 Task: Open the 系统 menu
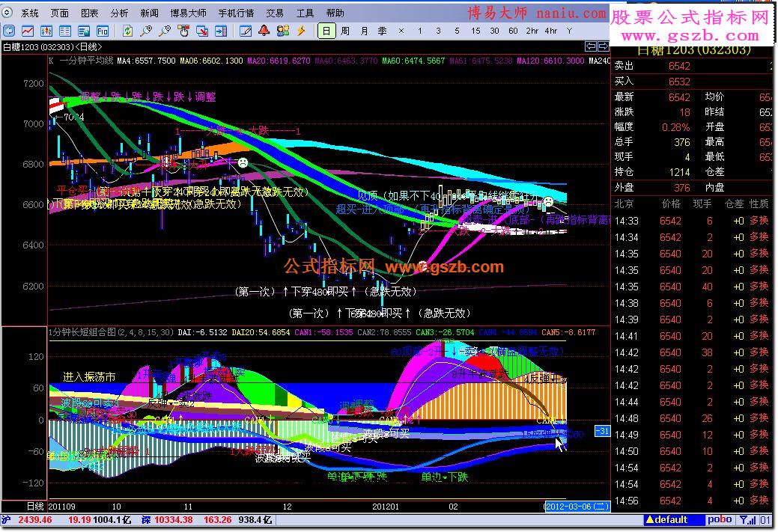pyautogui.click(x=30, y=13)
